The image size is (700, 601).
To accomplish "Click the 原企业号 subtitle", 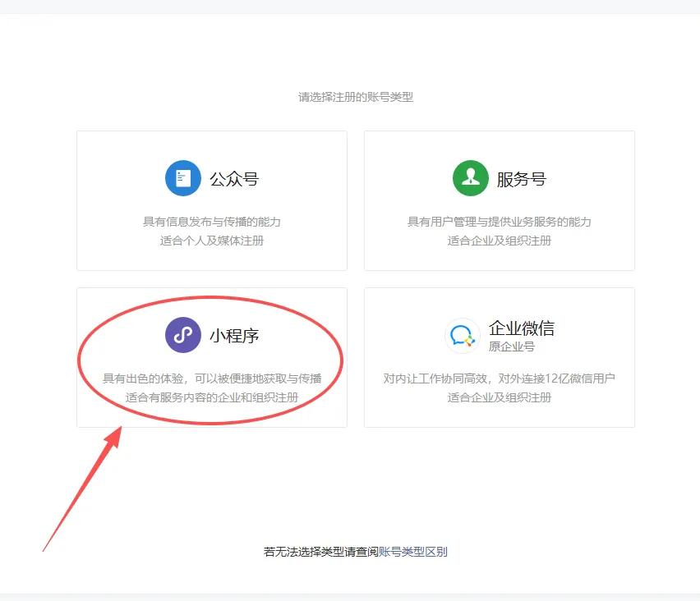I will tap(512, 346).
